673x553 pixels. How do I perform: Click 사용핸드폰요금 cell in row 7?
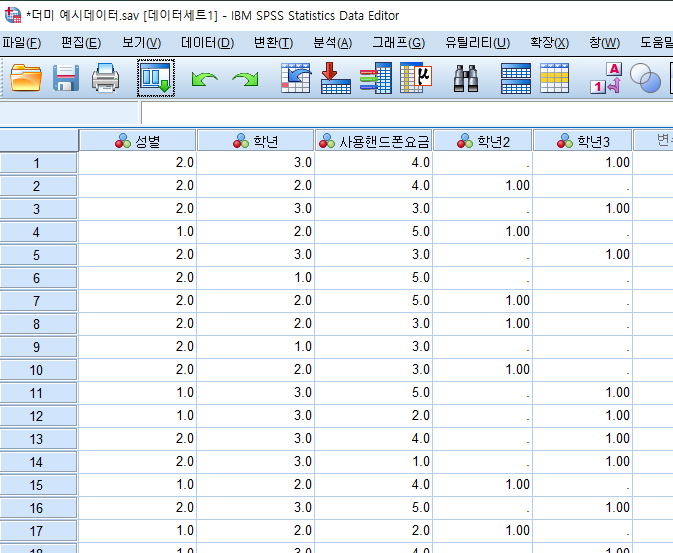pos(374,301)
